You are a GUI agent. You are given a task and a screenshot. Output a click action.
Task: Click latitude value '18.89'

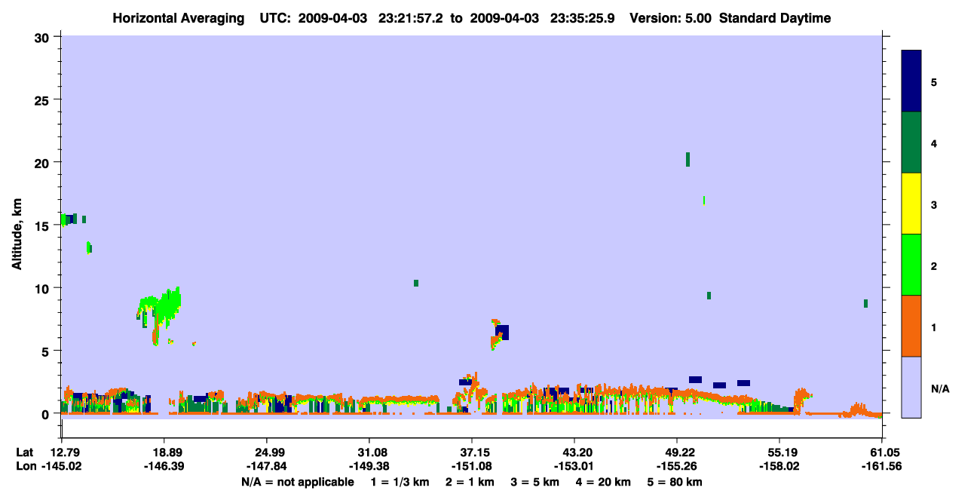(x=164, y=452)
